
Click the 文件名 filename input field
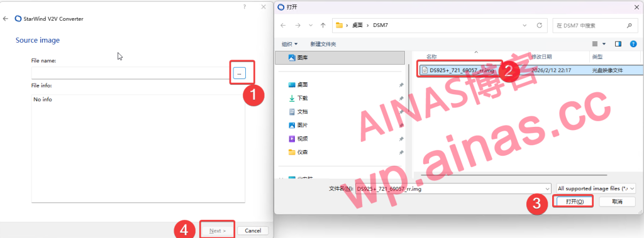click(x=450, y=189)
